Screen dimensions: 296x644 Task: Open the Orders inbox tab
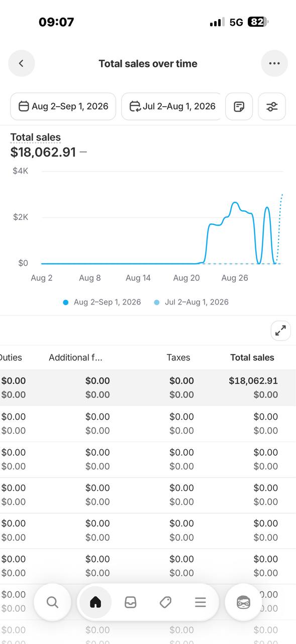[x=131, y=602]
